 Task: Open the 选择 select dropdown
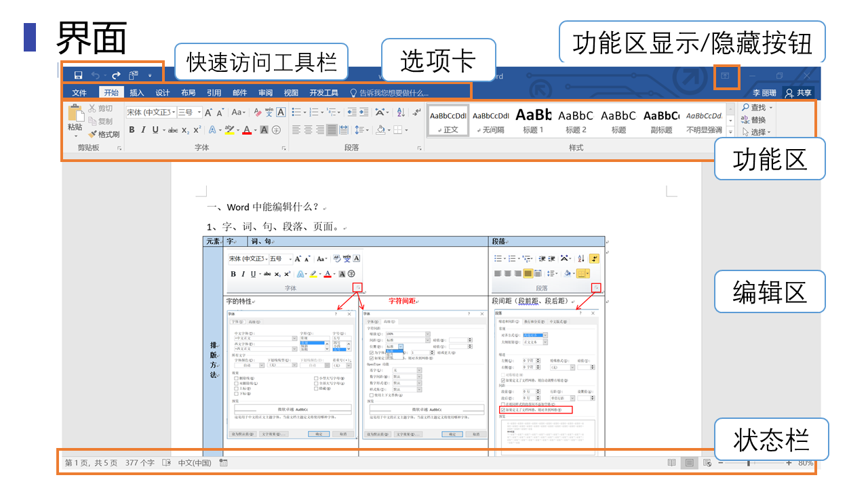(x=757, y=132)
